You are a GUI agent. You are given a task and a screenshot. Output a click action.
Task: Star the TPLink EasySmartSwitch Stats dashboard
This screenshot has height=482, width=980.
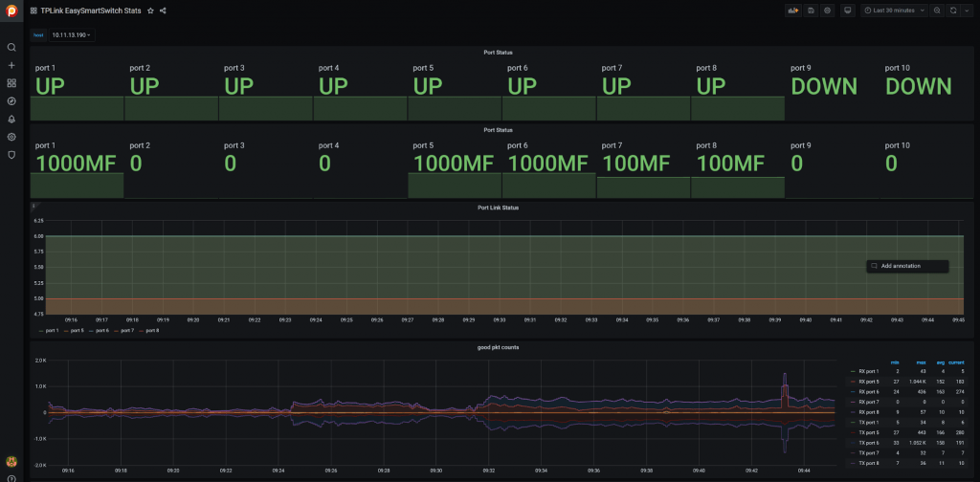click(150, 11)
